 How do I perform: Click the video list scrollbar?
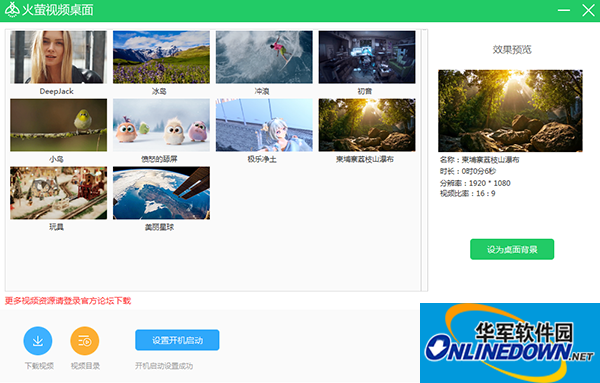point(424,160)
